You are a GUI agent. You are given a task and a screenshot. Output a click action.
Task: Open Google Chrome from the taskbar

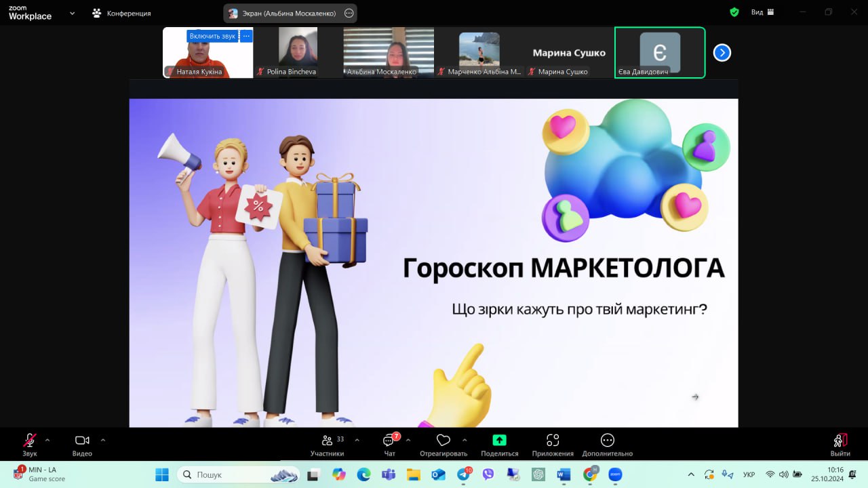[x=590, y=474]
